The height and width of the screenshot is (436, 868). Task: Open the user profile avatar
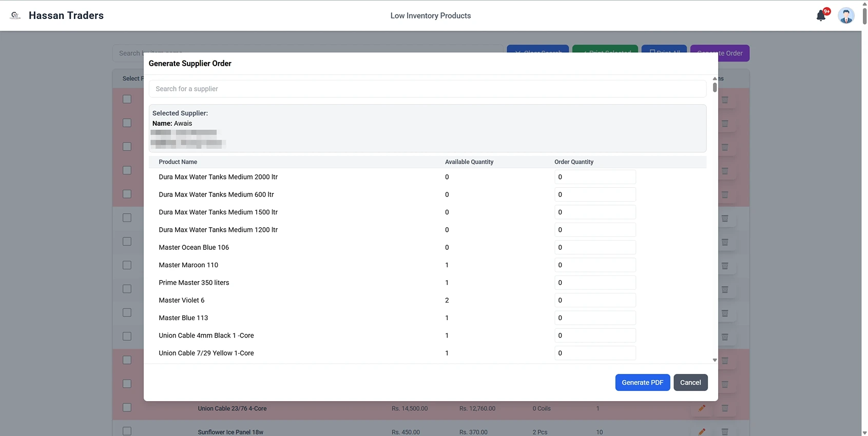pos(846,15)
